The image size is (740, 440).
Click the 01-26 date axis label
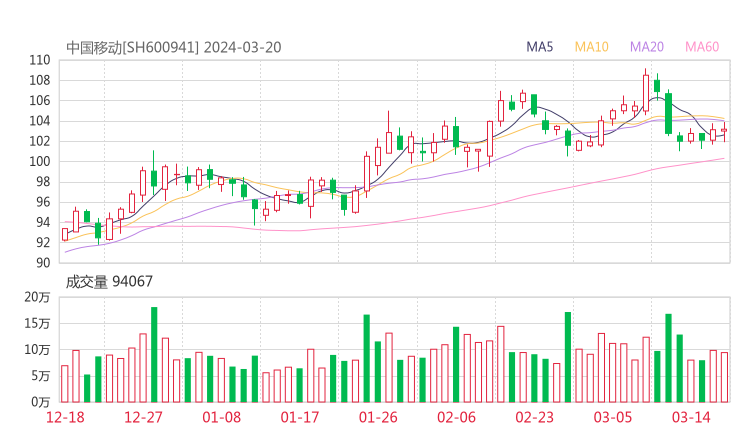[x=378, y=417]
